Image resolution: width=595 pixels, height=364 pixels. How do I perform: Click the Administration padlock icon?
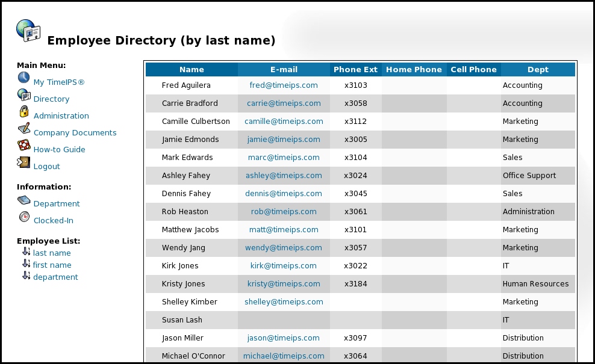pos(24,111)
